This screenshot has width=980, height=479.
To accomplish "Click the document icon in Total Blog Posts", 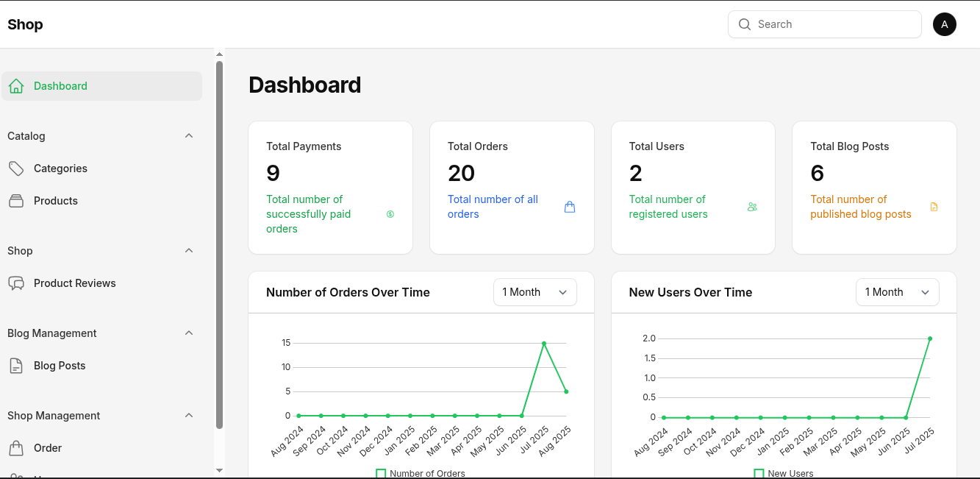I will tap(934, 207).
